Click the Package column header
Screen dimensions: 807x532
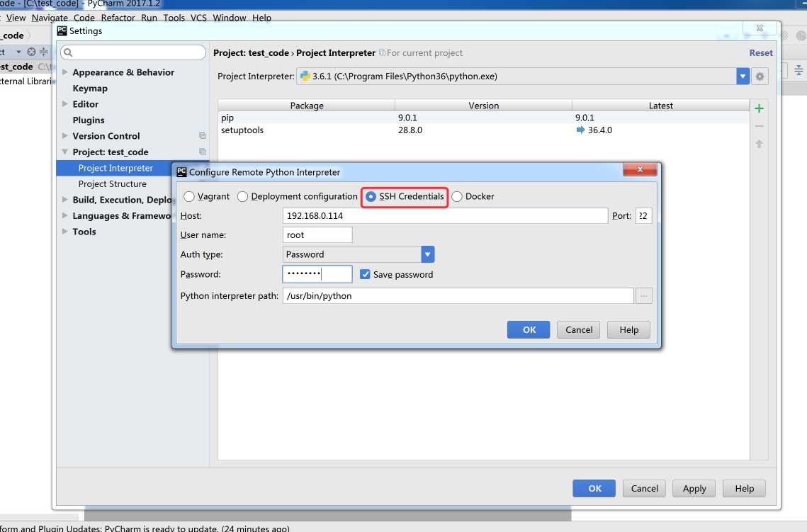pos(307,106)
